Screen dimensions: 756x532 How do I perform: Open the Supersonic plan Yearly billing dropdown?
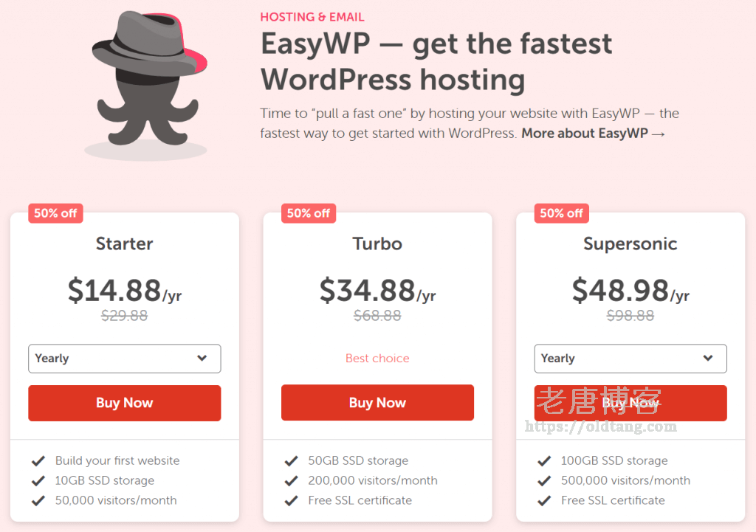point(630,359)
